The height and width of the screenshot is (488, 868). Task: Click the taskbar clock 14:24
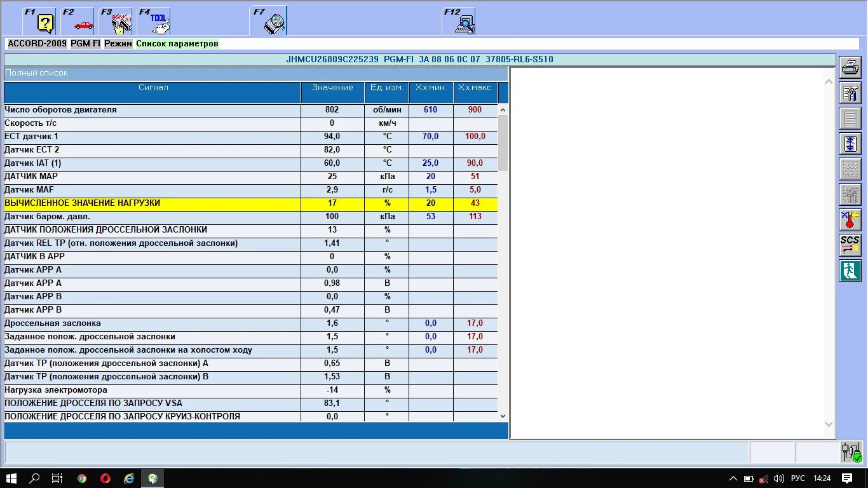(822, 478)
